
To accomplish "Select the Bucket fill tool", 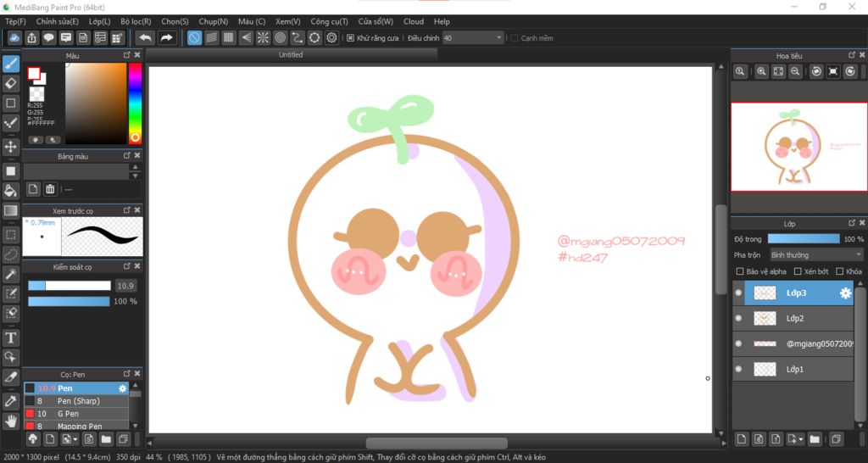I will (10, 191).
